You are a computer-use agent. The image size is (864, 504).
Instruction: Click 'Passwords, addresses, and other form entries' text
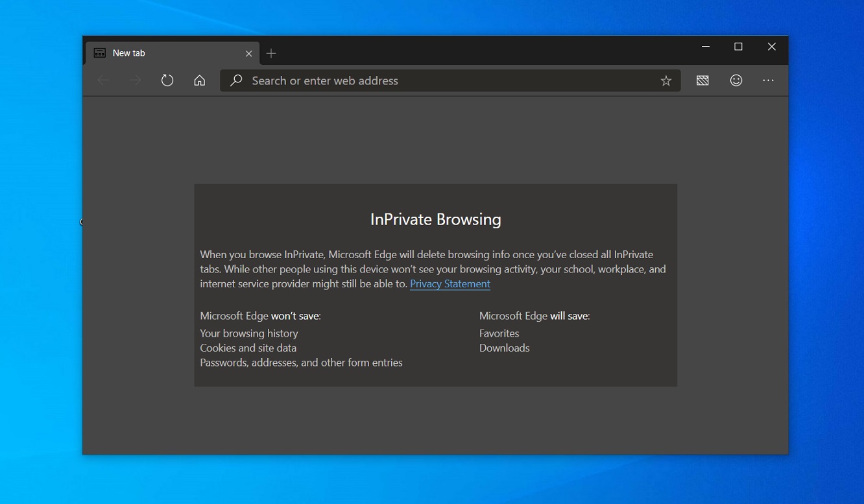[x=301, y=363]
